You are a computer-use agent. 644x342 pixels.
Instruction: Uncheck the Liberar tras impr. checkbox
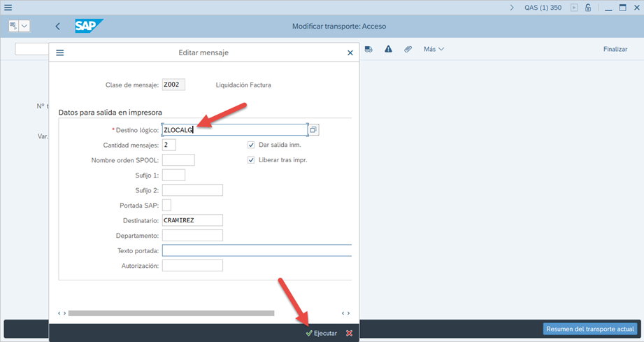click(x=251, y=160)
